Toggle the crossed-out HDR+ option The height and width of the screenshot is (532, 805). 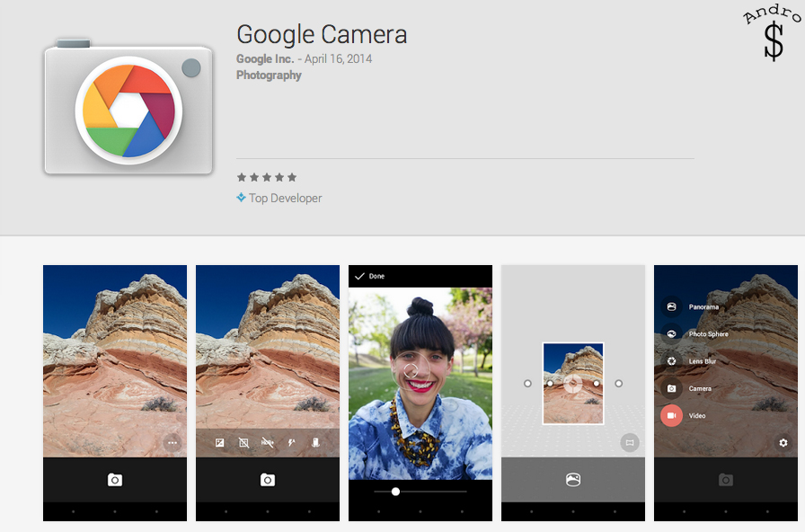click(268, 442)
